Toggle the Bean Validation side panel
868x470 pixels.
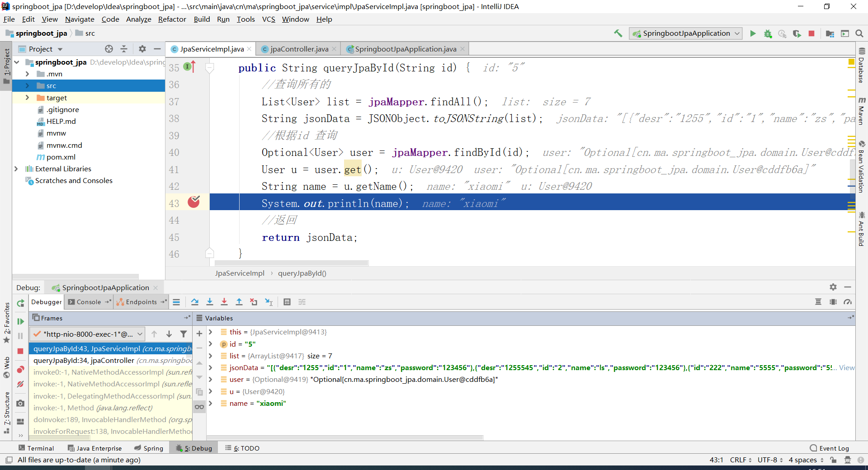click(862, 167)
